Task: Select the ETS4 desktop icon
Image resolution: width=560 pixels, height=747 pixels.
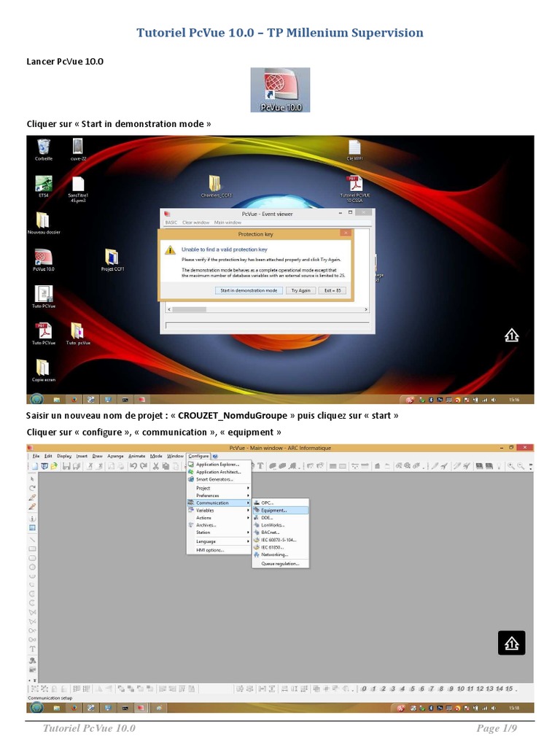Action: (43, 186)
